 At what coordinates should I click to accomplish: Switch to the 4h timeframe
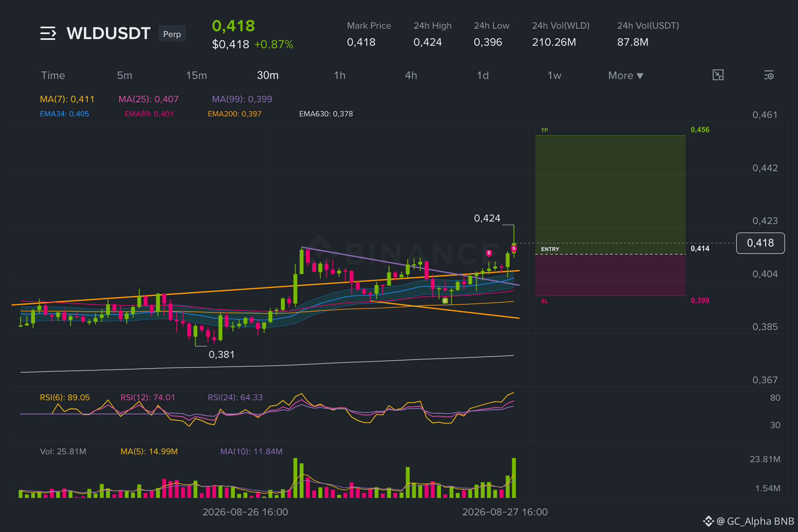(x=411, y=75)
